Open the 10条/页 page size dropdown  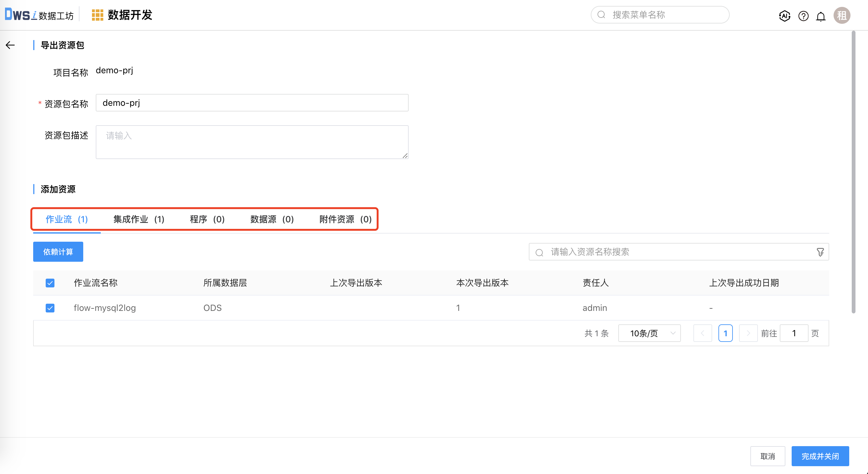click(x=649, y=333)
